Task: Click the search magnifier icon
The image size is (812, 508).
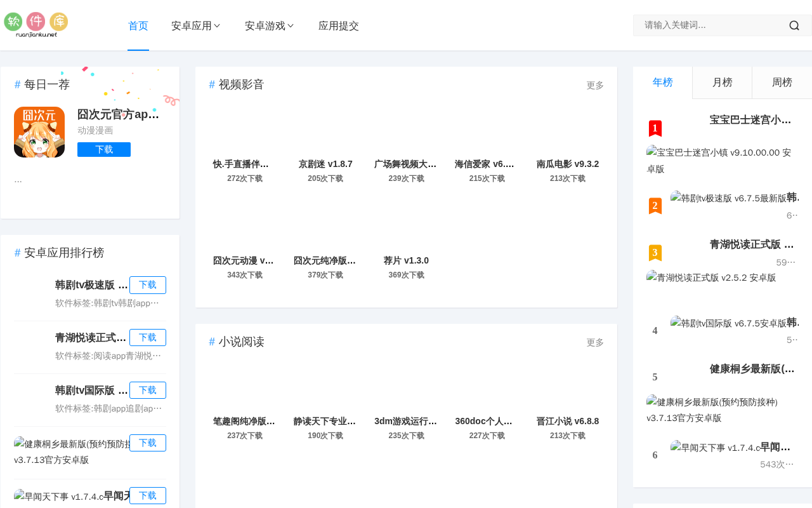Action: (794, 25)
